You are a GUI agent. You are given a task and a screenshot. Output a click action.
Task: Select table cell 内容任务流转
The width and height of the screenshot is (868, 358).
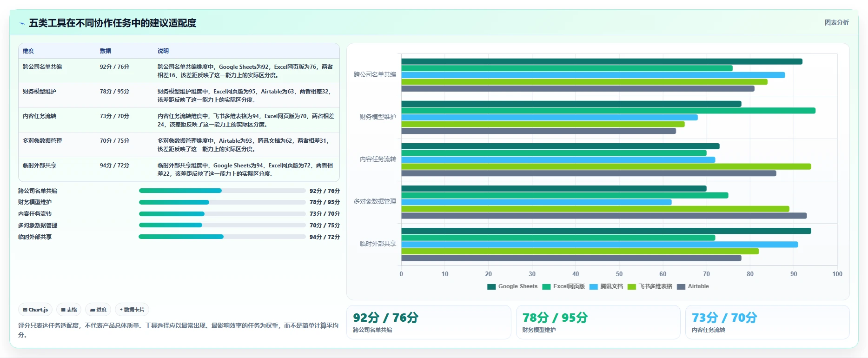pos(40,116)
